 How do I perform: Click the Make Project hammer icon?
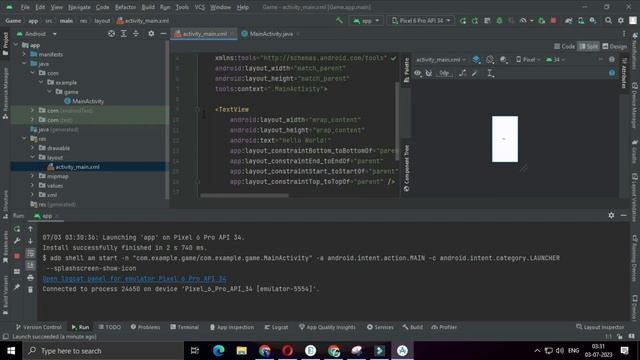coord(339,20)
